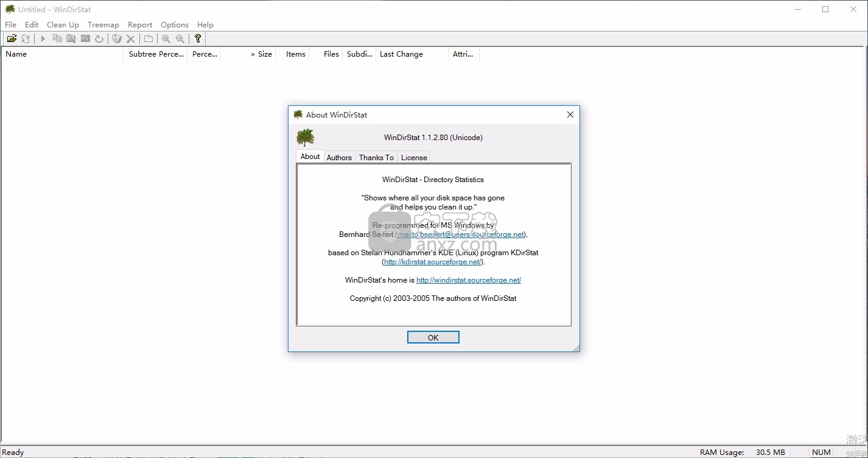
Task: Click the About dialog resize grip
Action: [x=576, y=348]
